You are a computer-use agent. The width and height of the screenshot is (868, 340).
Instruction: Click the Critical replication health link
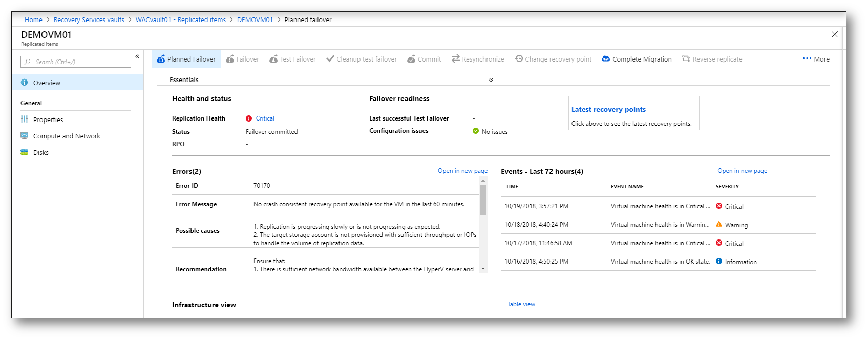[265, 118]
